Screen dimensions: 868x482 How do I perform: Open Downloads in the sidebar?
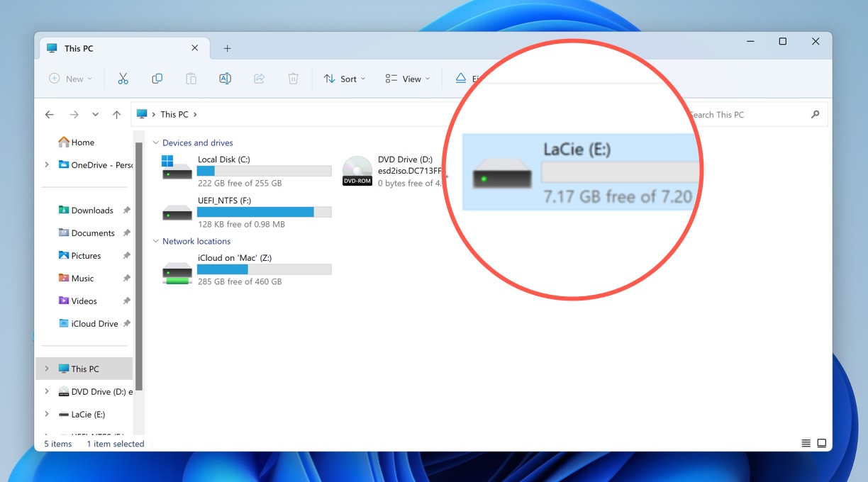pos(85,210)
